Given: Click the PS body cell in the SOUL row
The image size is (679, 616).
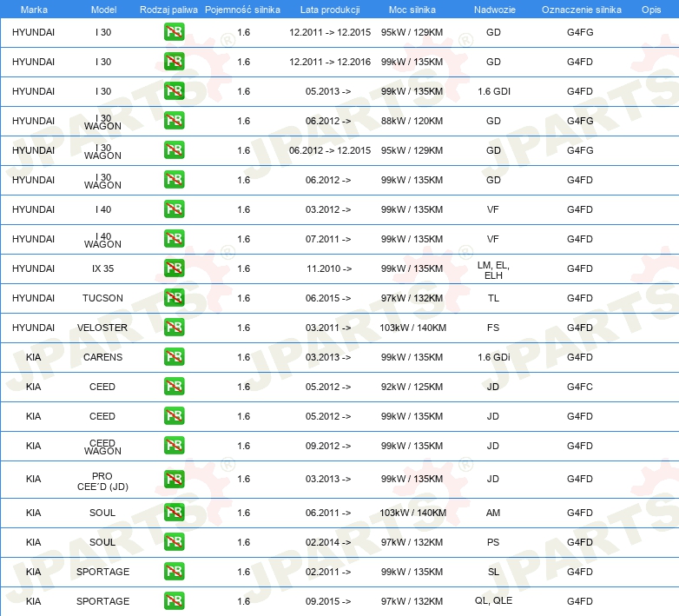Looking at the screenshot, I should [x=493, y=542].
